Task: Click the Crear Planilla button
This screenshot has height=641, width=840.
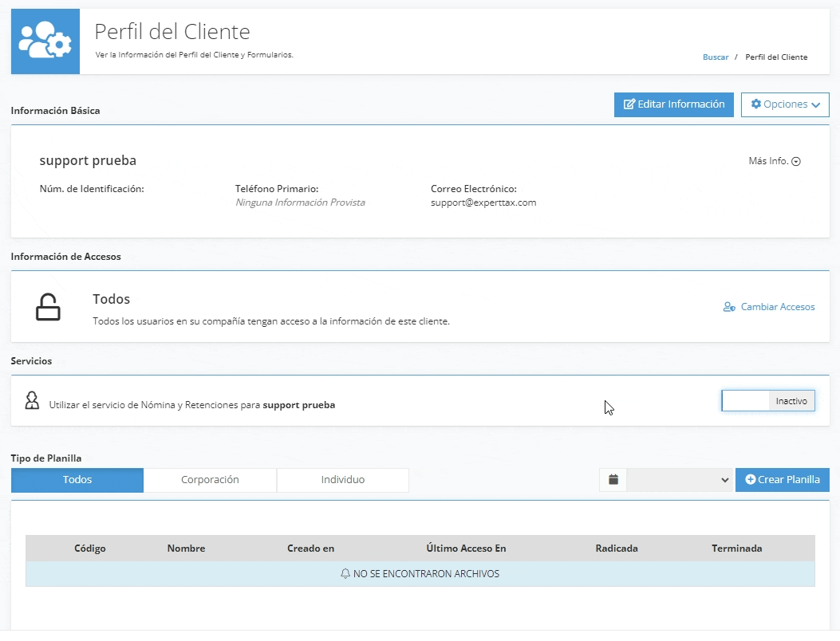Action: 782,480
